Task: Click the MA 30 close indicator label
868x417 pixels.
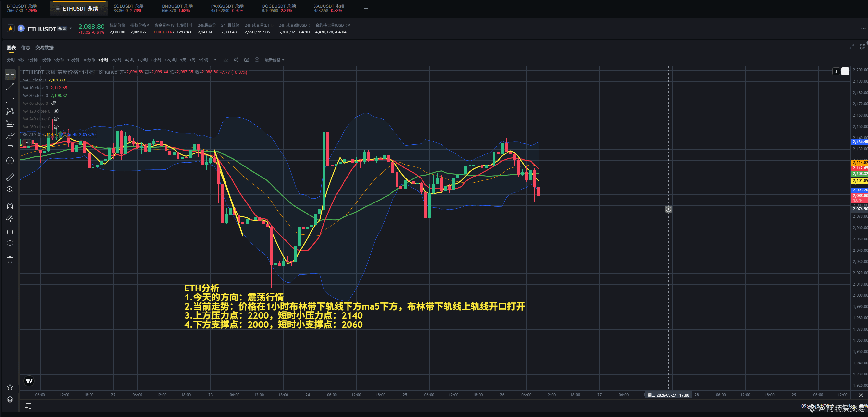Action: pyautogui.click(x=35, y=96)
